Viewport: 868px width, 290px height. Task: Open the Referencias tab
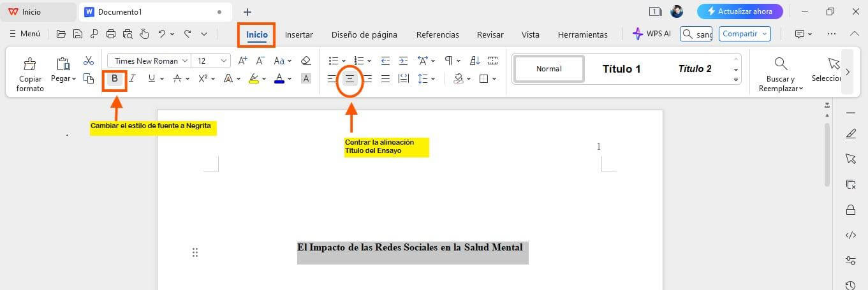click(x=438, y=34)
